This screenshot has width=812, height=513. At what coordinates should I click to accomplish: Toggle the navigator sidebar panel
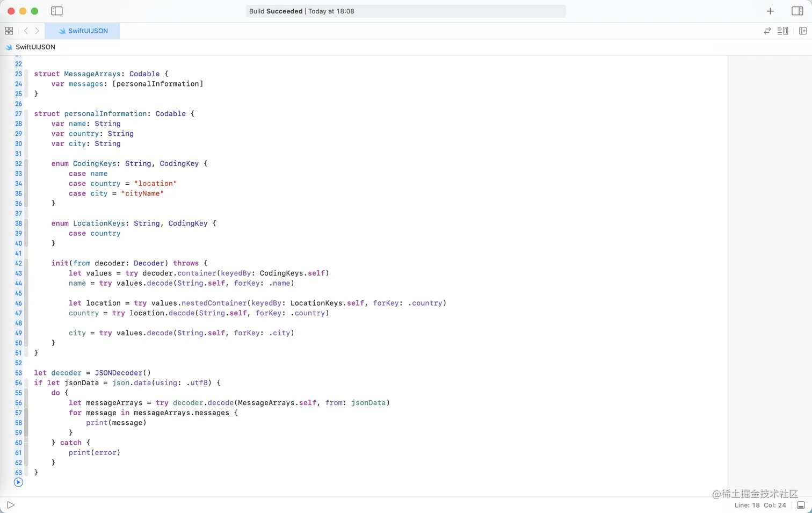(57, 11)
